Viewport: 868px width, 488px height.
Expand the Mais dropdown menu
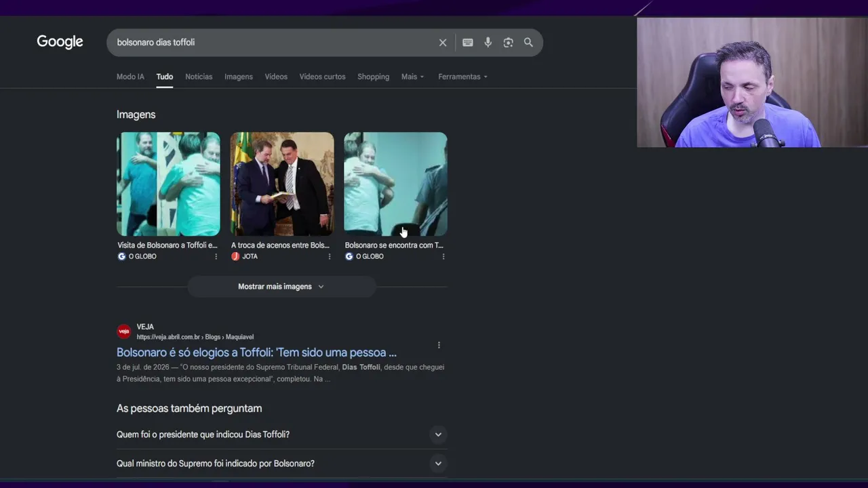click(412, 77)
